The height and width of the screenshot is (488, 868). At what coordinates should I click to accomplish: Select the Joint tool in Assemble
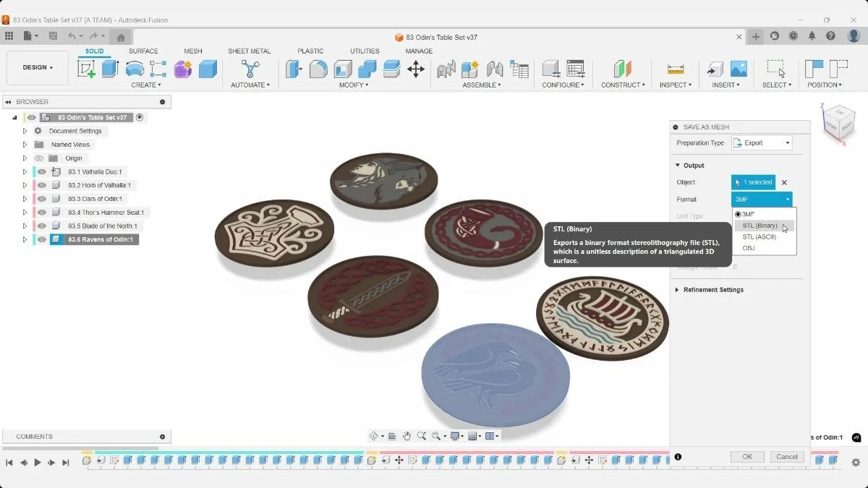[x=495, y=69]
